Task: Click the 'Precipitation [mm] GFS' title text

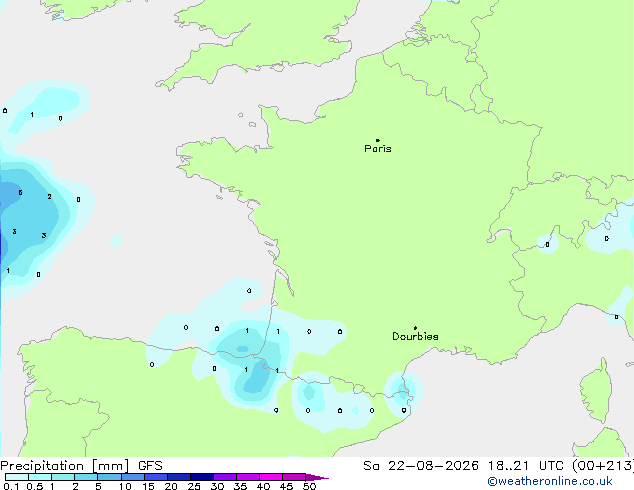Action: pyautogui.click(x=81, y=466)
